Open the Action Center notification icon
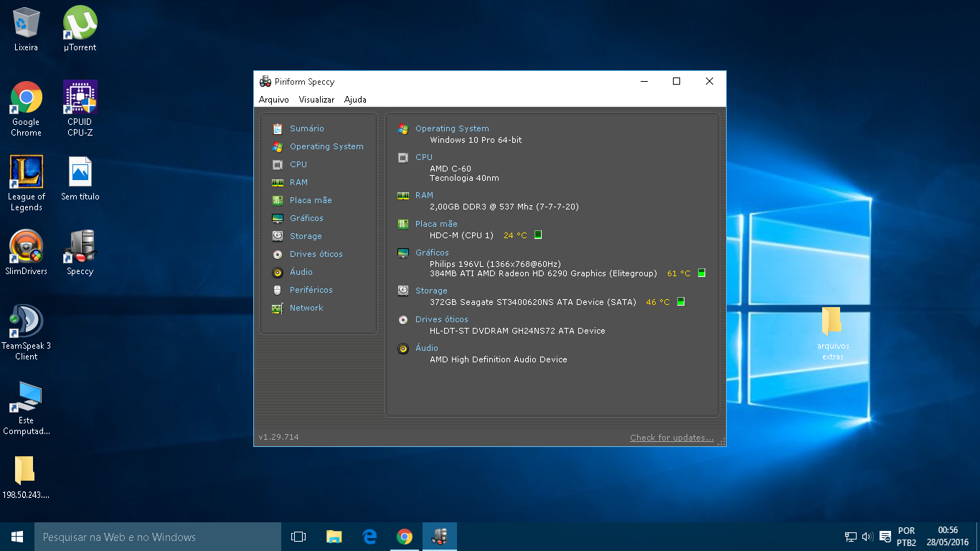The image size is (980, 551). (x=885, y=537)
